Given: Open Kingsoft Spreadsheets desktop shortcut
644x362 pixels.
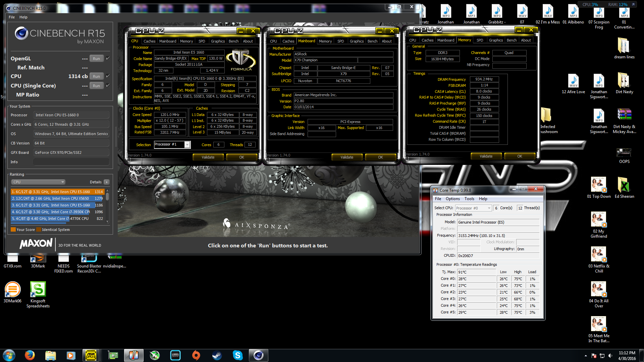Looking at the screenshot, I should coord(38,295).
